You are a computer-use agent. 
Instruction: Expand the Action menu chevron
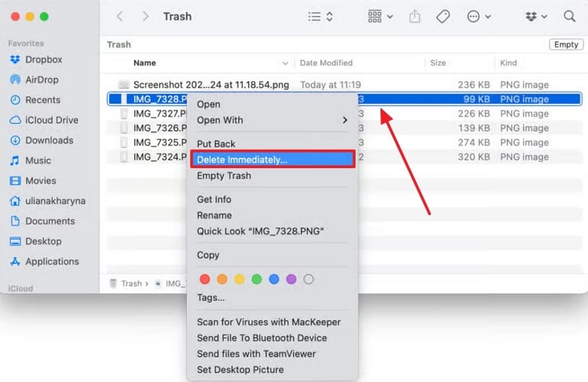488,17
